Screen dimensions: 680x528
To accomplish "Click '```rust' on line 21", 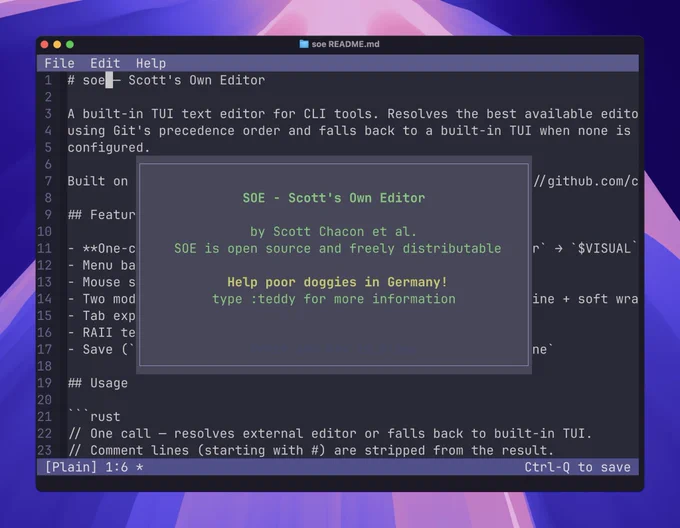I will [x=94, y=417].
